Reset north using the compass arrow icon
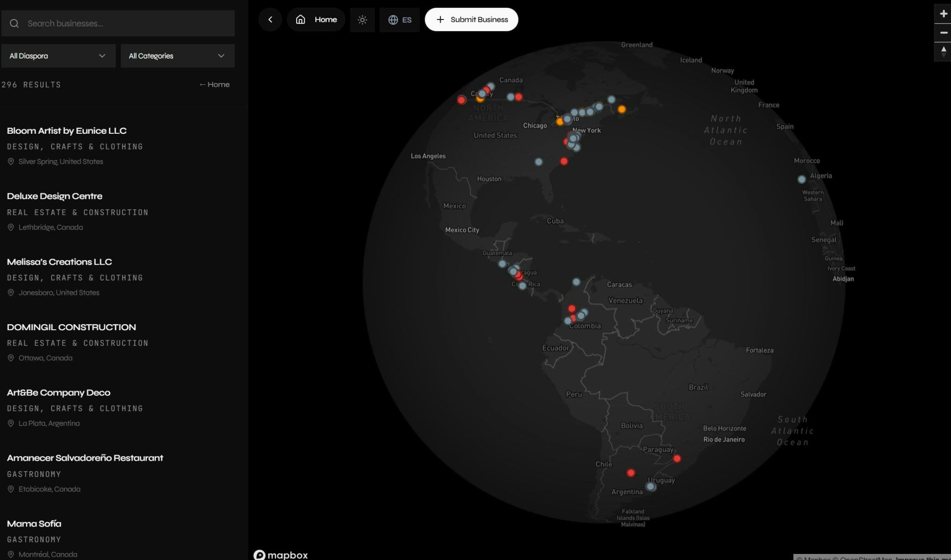 (944, 52)
